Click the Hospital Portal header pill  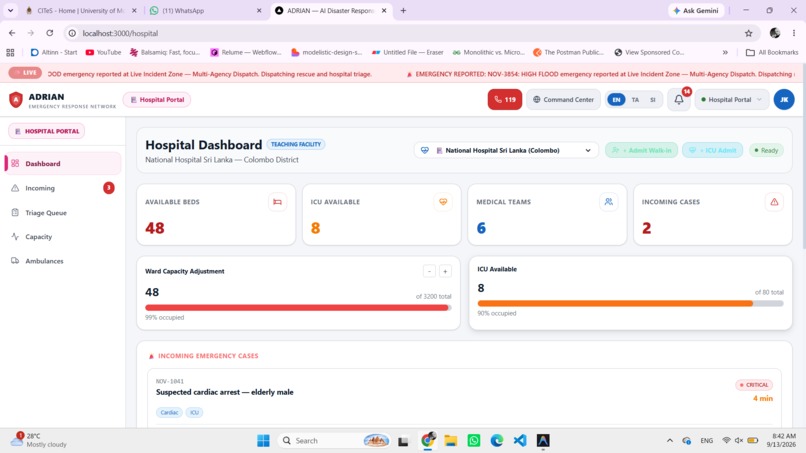(157, 100)
